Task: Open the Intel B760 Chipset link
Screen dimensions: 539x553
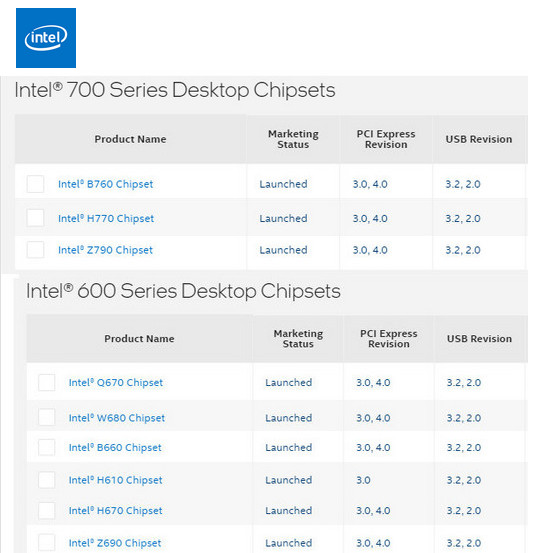Action: point(105,184)
